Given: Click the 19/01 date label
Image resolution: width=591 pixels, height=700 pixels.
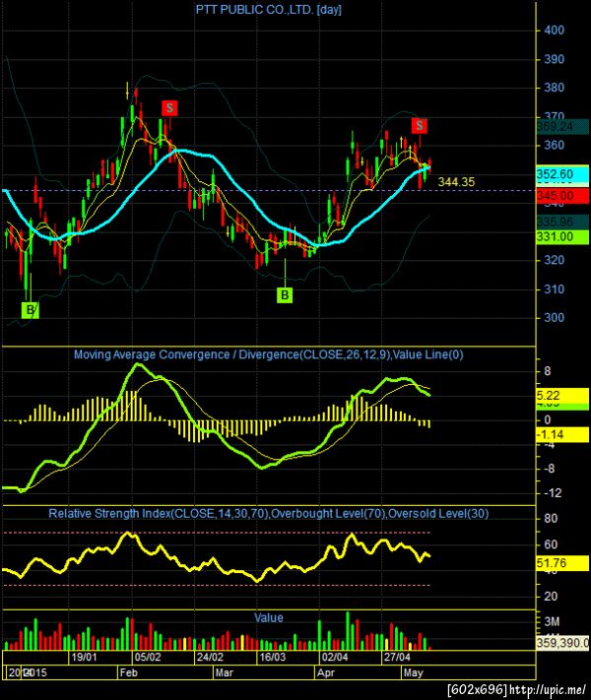Looking at the screenshot, I should [x=84, y=657].
